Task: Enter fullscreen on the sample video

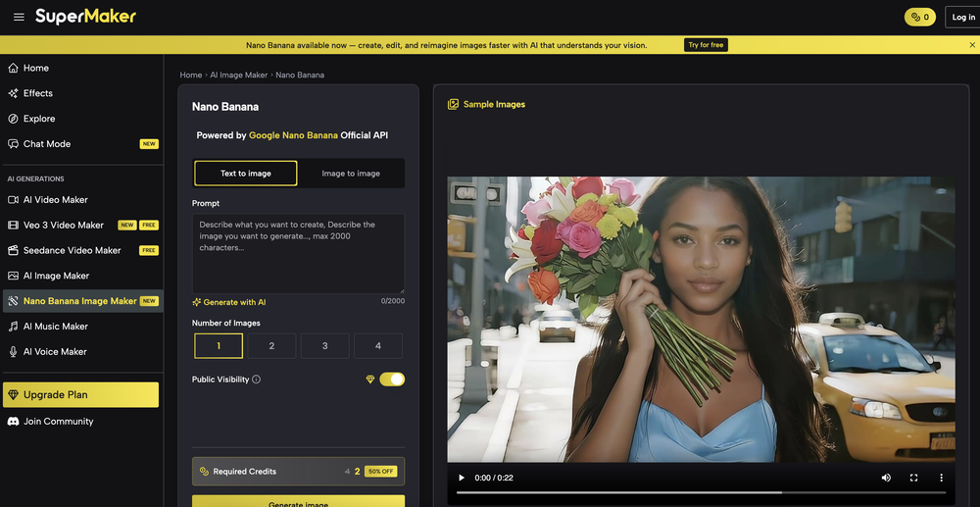Action: pyautogui.click(x=913, y=478)
